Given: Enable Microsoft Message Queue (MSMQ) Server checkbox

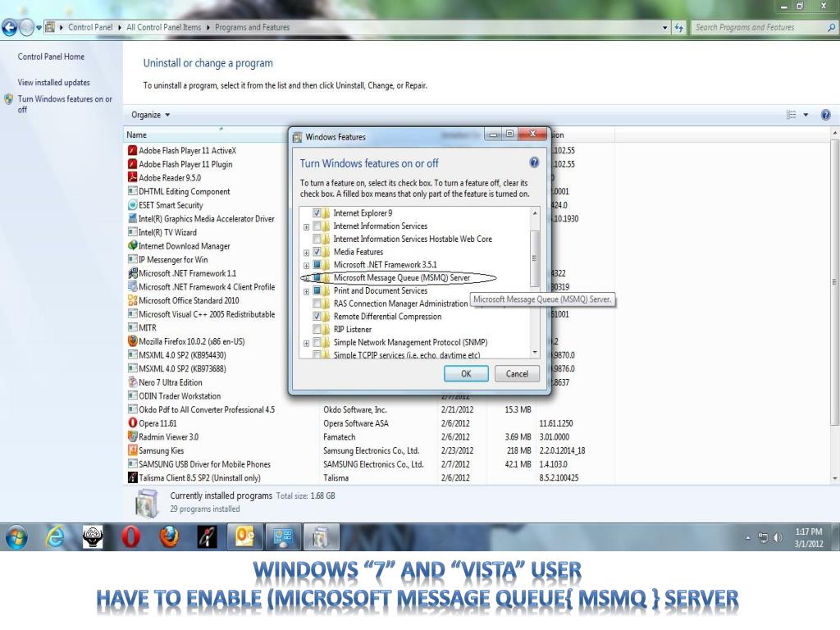Looking at the screenshot, I should click(x=317, y=277).
